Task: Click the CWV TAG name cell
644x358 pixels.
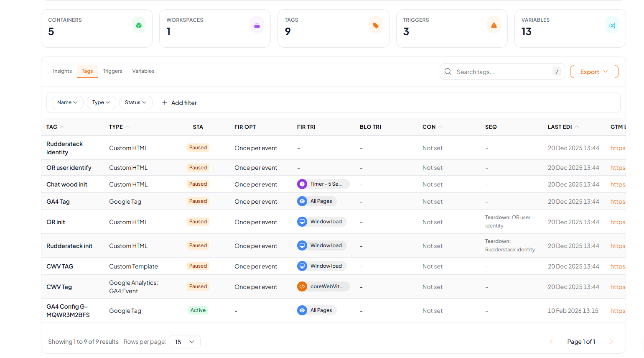Action: point(60,266)
